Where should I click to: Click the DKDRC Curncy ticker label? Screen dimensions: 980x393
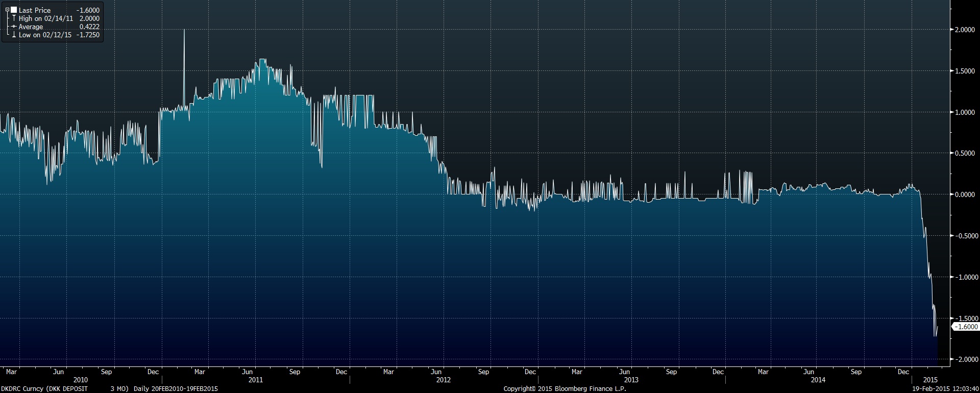click(x=22, y=389)
